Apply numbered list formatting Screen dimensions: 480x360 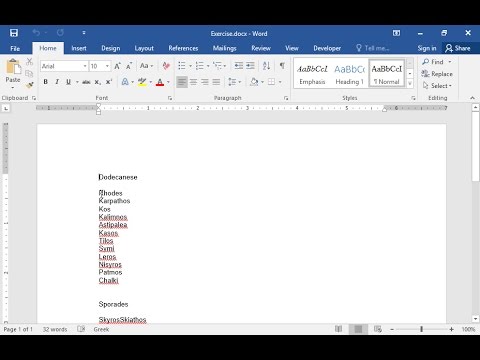[199, 66]
